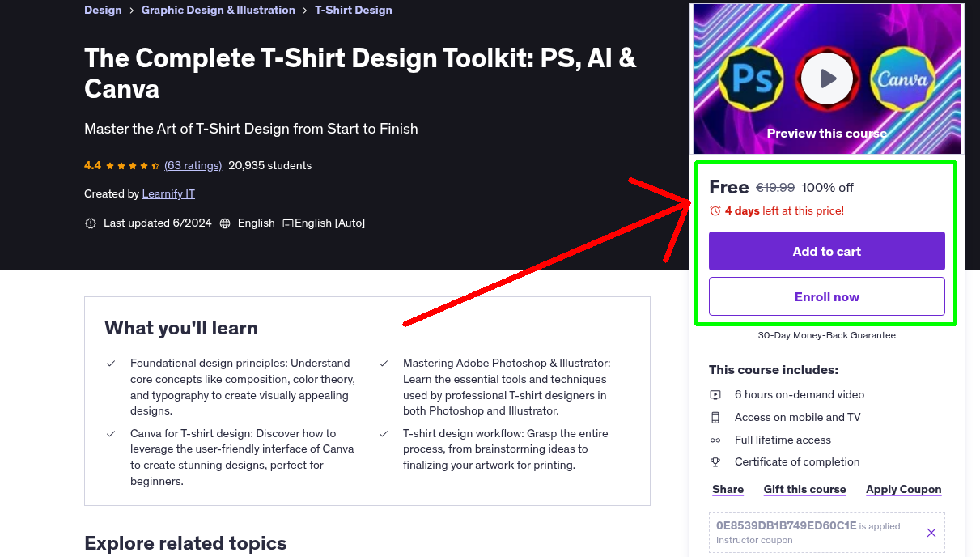Open the Apply Coupon option
This screenshot has width=980, height=557.
[x=904, y=490]
